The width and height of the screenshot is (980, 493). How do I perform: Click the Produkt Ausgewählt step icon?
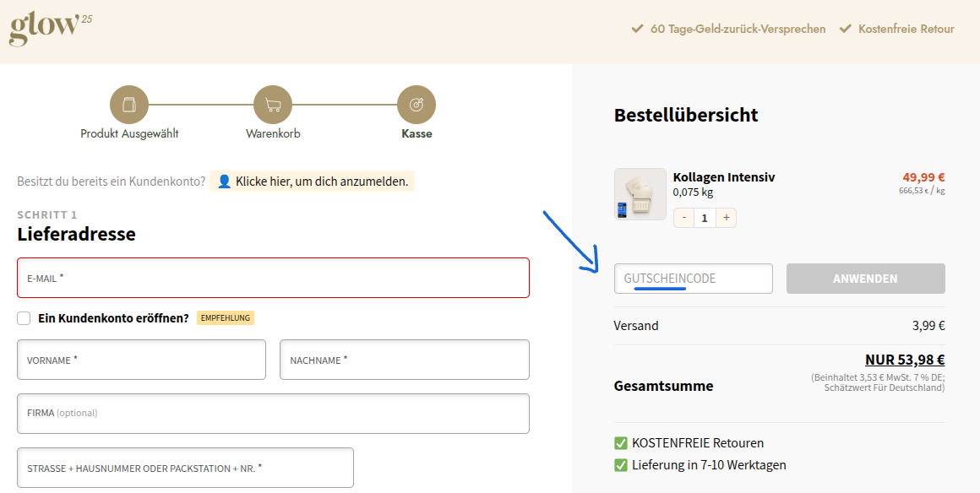click(129, 105)
